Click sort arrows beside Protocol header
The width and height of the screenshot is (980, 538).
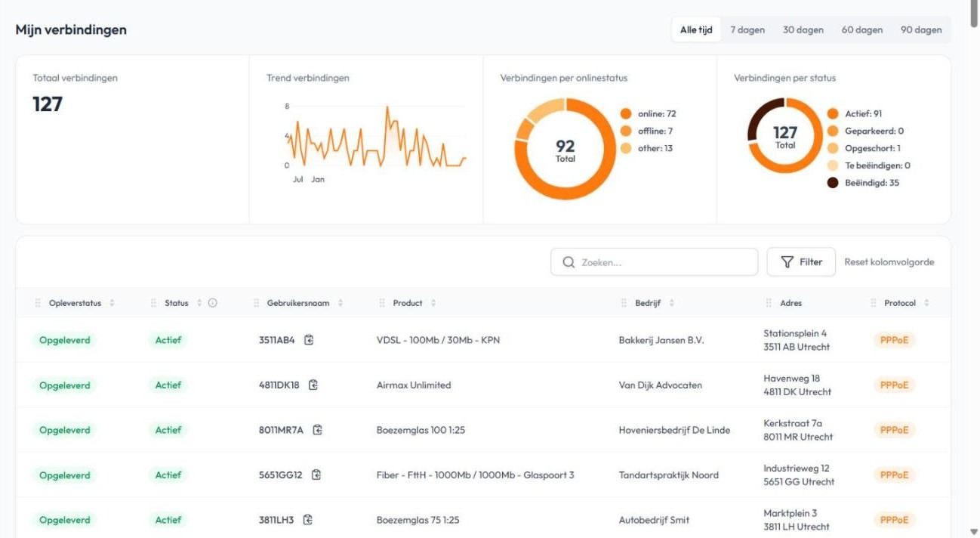pyautogui.click(x=926, y=303)
